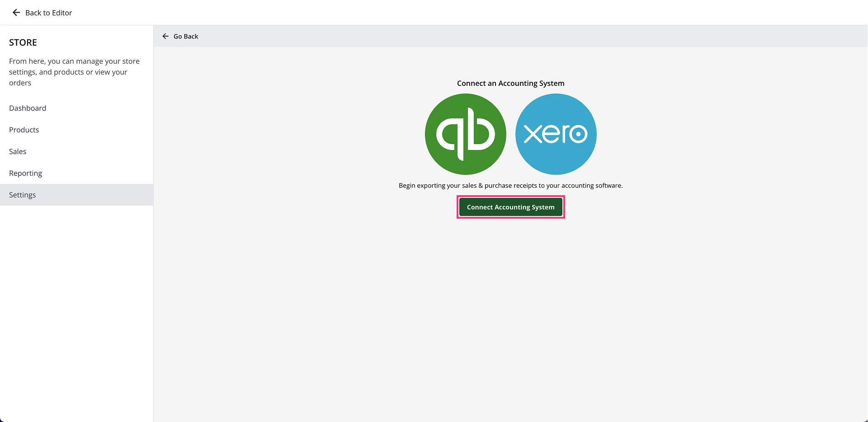This screenshot has width=868, height=422.
Task: Click the Go Back link text
Action: (x=186, y=36)
